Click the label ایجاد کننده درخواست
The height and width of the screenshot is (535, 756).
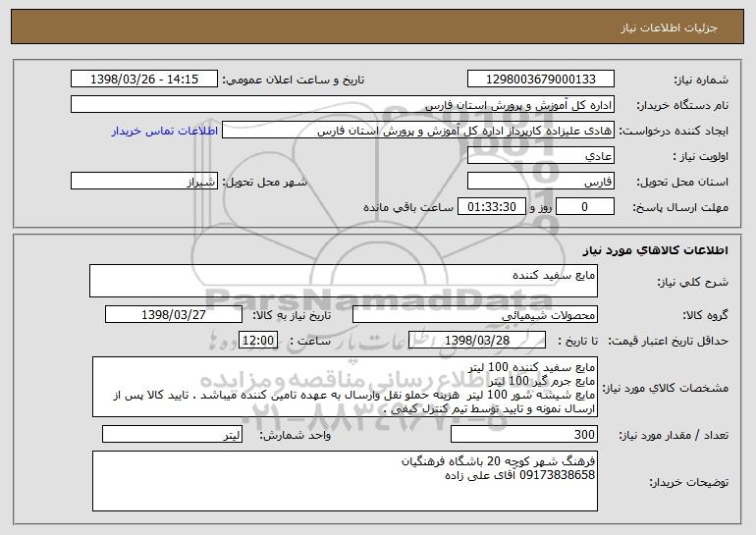674,131
